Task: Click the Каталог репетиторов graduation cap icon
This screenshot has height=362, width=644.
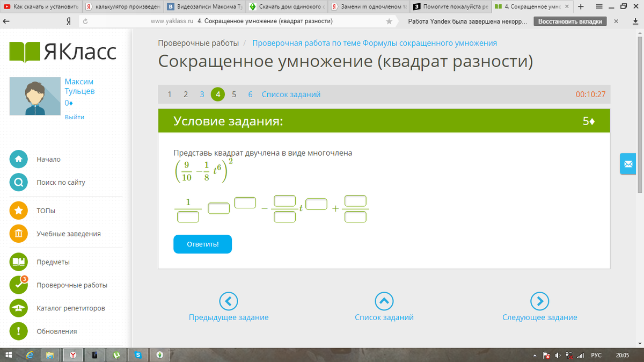Action: pyautogui.click(x=18, y=308)
